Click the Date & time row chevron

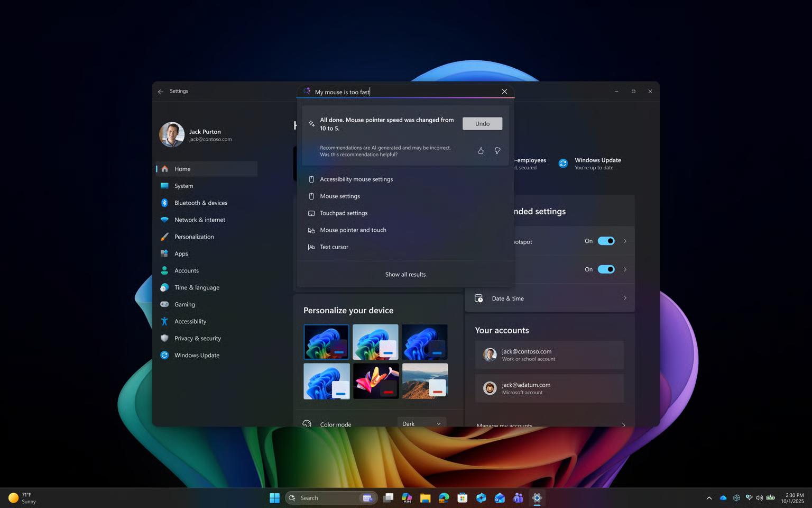625,298
